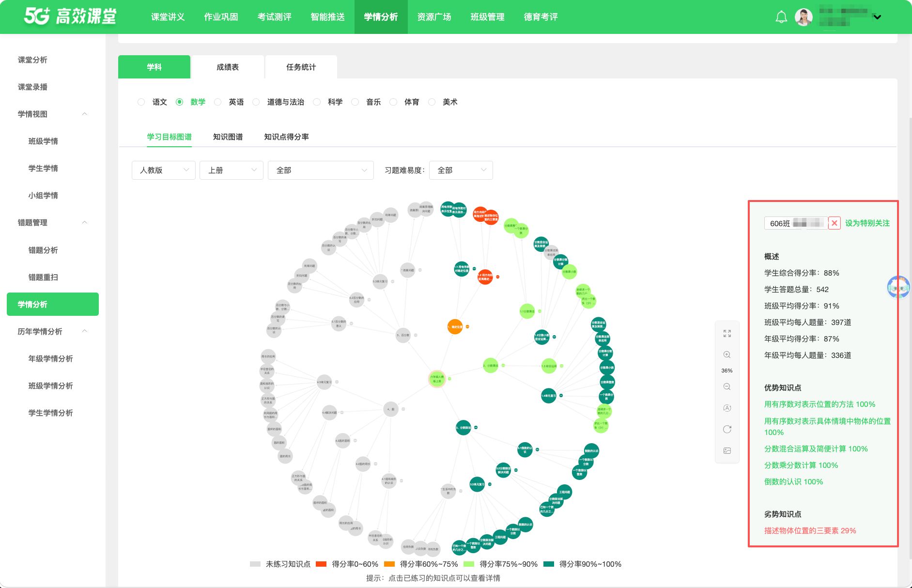Open 描述物体位置的三要素 29% weak point link
Image resolution: width=912 pixels, height=588 pixels.
[x=810, y=530]
